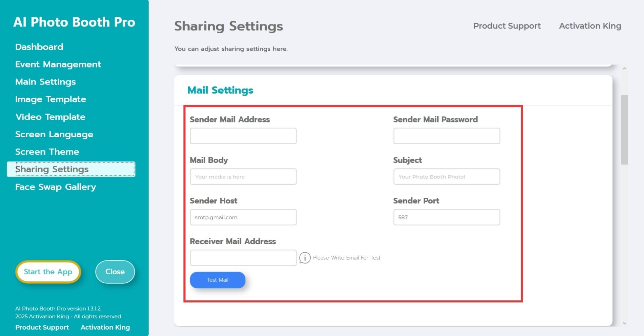Click into Sender Mail Password field
The height and width of the screenshot is (336, 644).
pos(446,136)
